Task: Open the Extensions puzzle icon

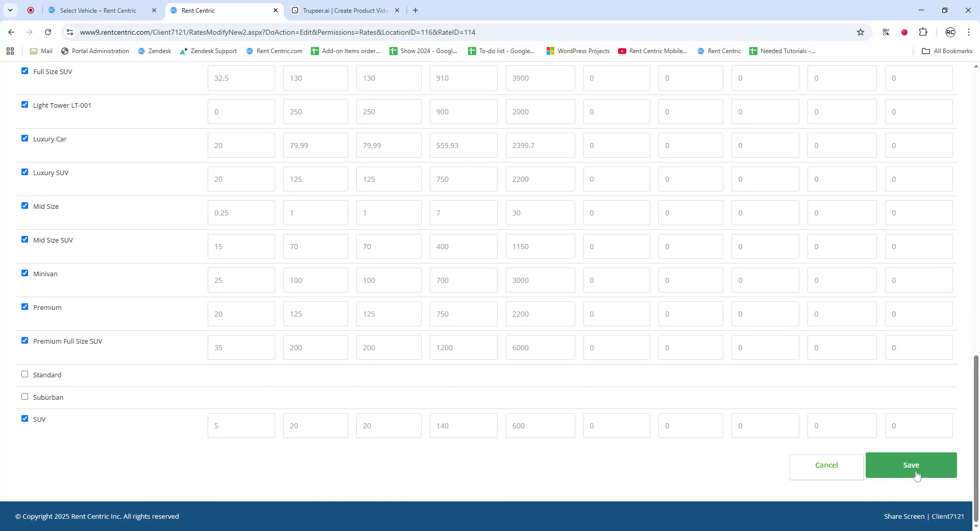Action: [x=923, y=32]
